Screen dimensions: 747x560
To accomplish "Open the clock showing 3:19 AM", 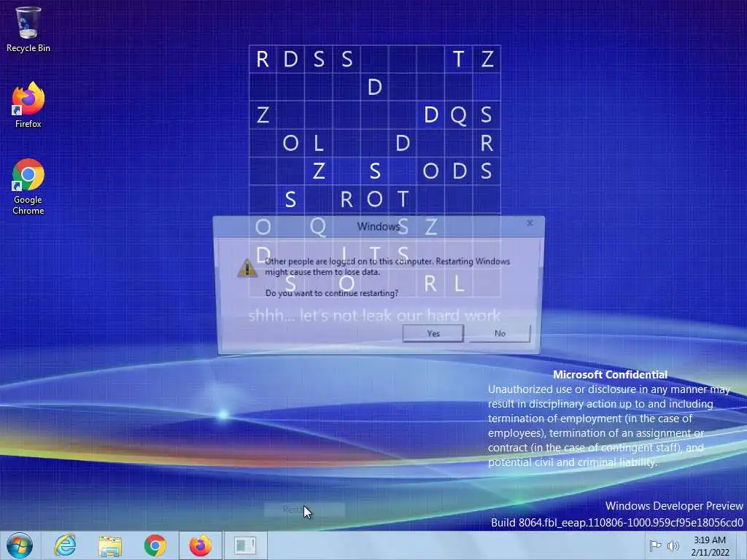I will point(710,546).
